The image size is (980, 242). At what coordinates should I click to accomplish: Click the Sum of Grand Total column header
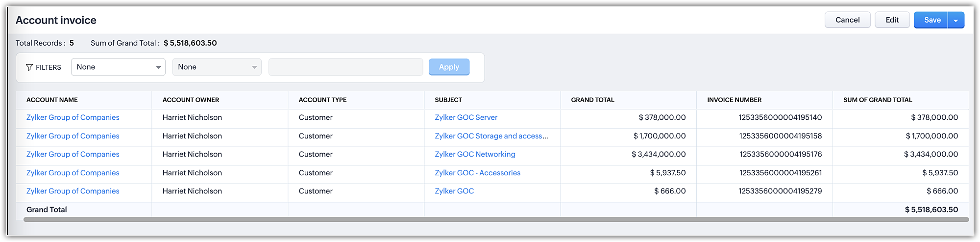878,100
